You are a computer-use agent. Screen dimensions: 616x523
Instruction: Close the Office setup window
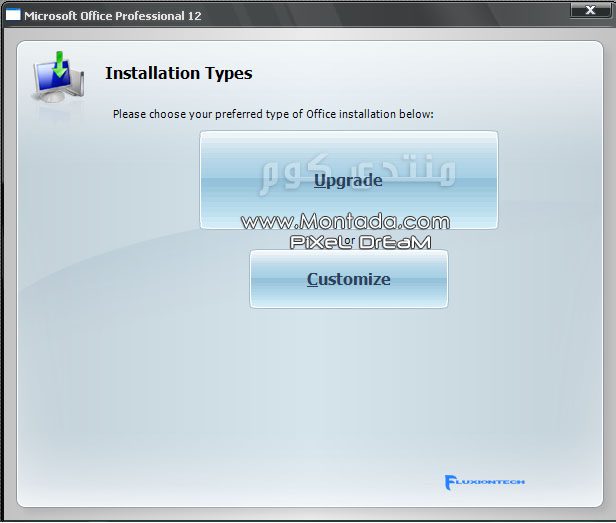point(588,10)
